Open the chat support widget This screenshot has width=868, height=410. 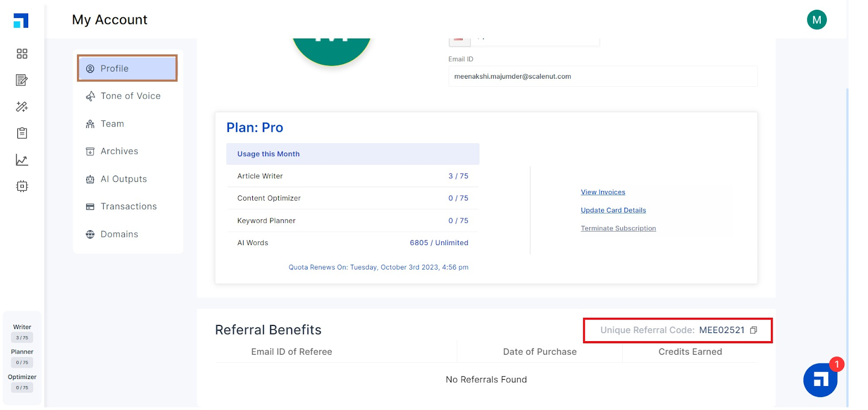(820, 380)
